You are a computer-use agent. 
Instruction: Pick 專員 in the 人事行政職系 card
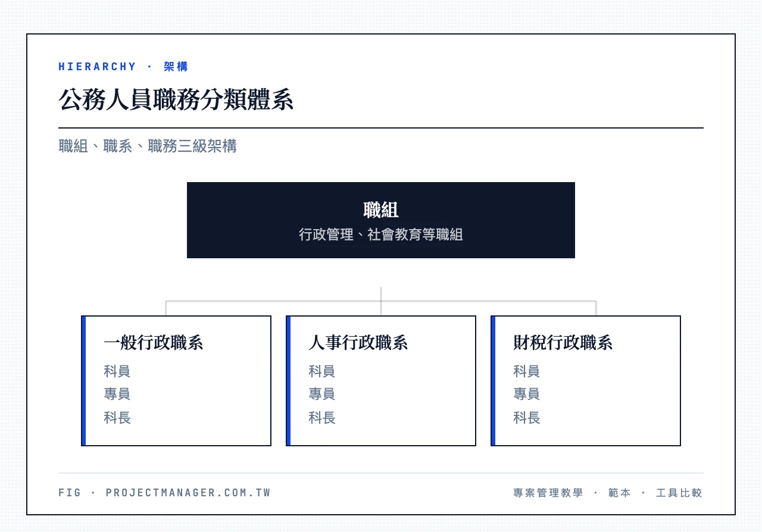tap(322, 394)
